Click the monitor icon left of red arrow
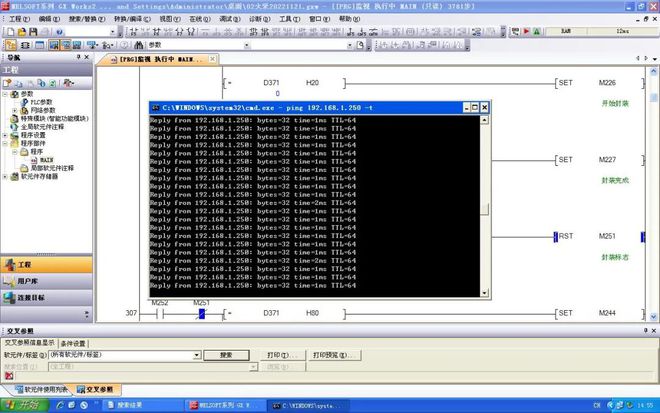Viewport: 660px width, 413px height. pyautogui.click(x=515, y=32)
